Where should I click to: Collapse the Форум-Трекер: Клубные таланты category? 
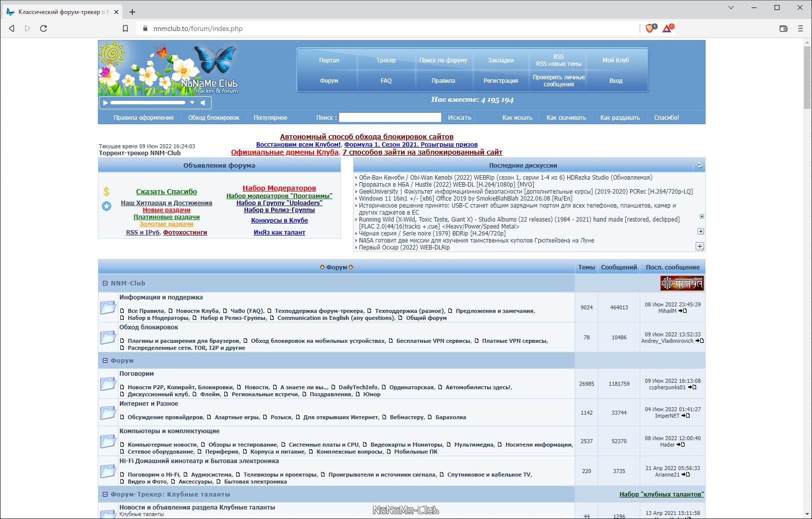tap(105, 495)
